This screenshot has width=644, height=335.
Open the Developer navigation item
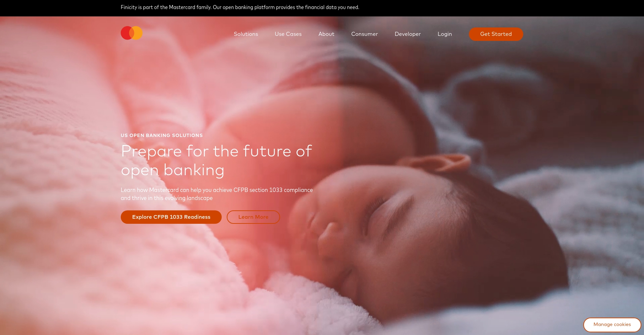(408, 34)
